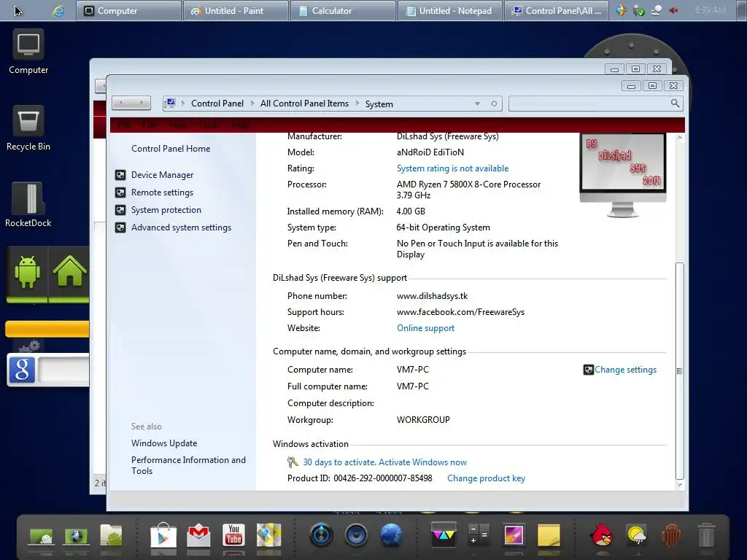Open the Computer desktop icon
Screen dimensions: 747x560
click(x=28, y=52)
